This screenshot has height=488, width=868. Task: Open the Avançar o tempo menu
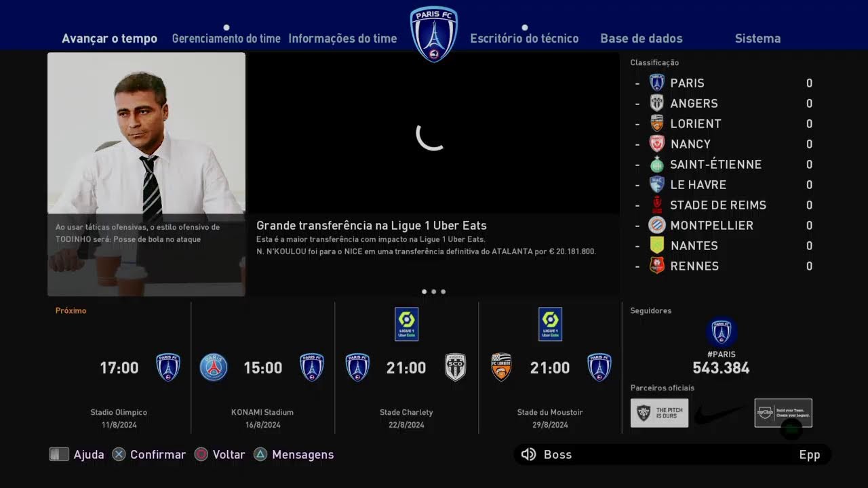109,39
